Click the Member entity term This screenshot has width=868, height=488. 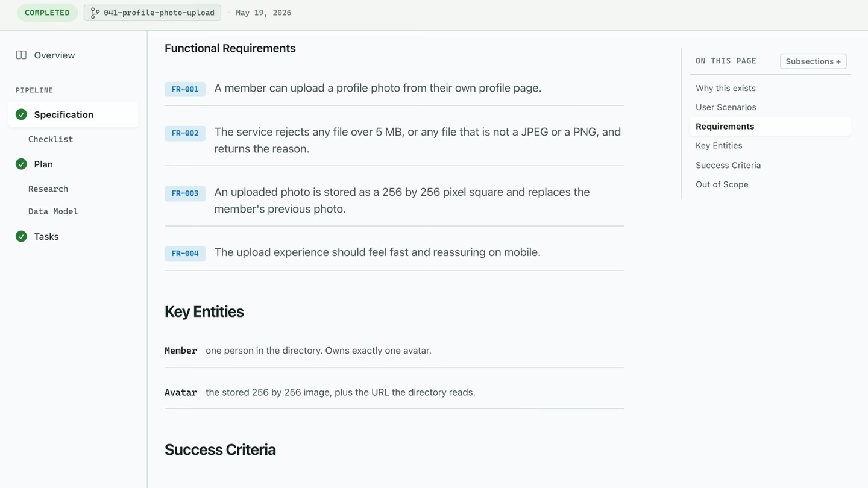pyautogui.click(x=181, y=351)
